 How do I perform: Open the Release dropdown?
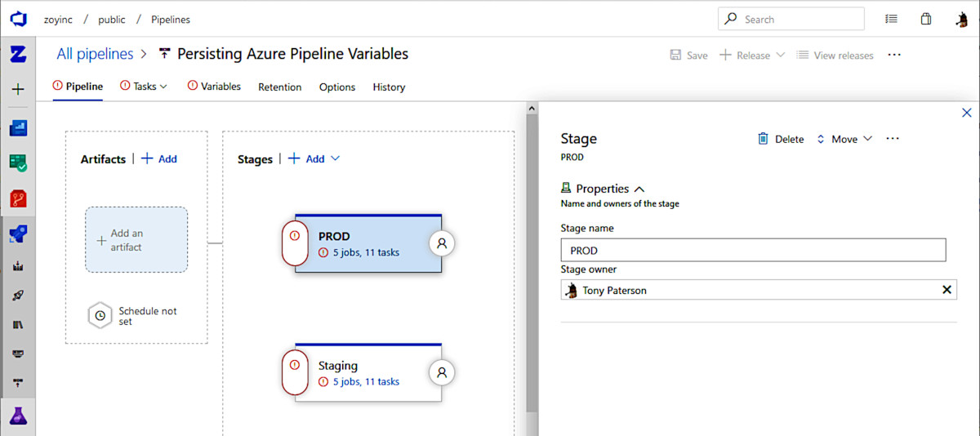click(752, 55)
